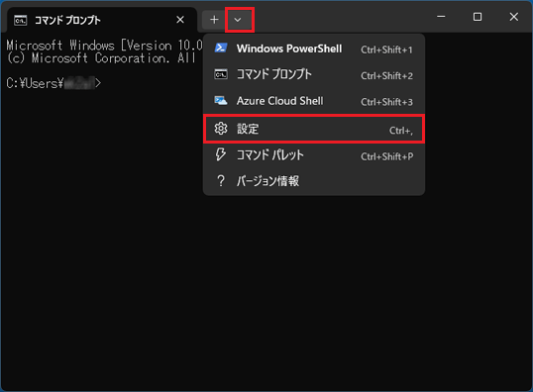Click the Azure Cloud Shell icon
The width and height of the screenshot is (533, 392).
pyautogui.click(x=221, y=101)
